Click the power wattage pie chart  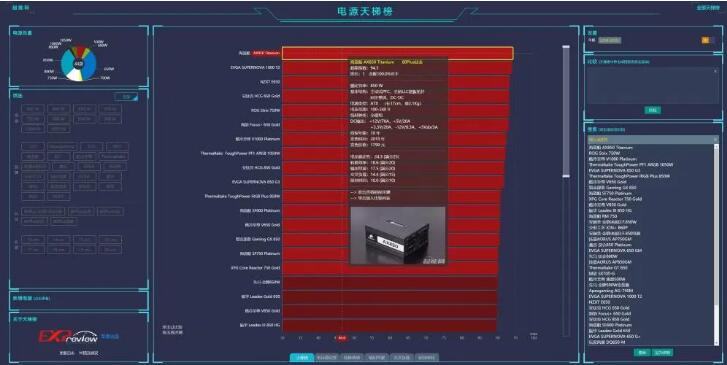pos(78,64)
